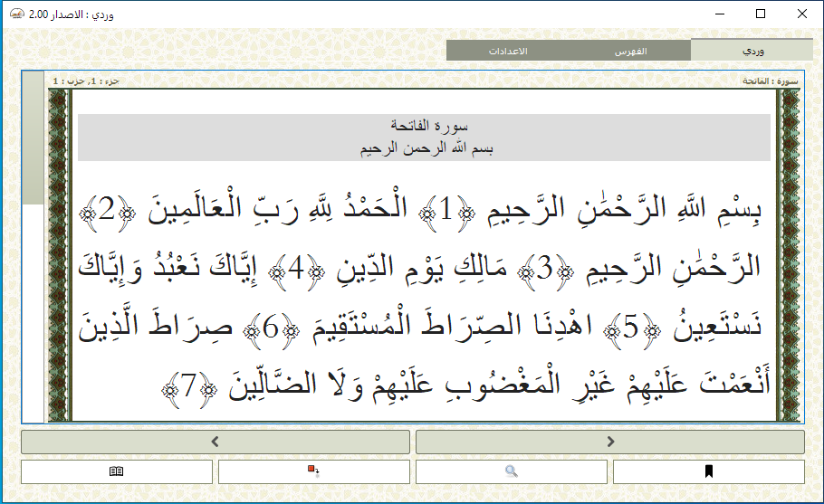Add a bookmark using the bookmark icon
Viewport: 824px width, 504px height.
pos(708,471)
